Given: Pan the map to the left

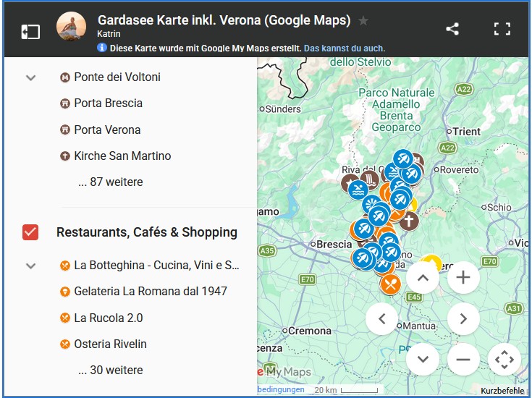Looking at the screenshot, I should point(382,318).
